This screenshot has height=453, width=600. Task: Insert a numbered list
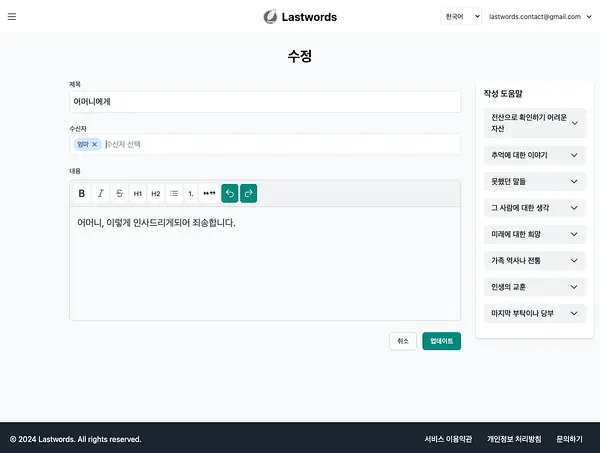click(191, 194)
